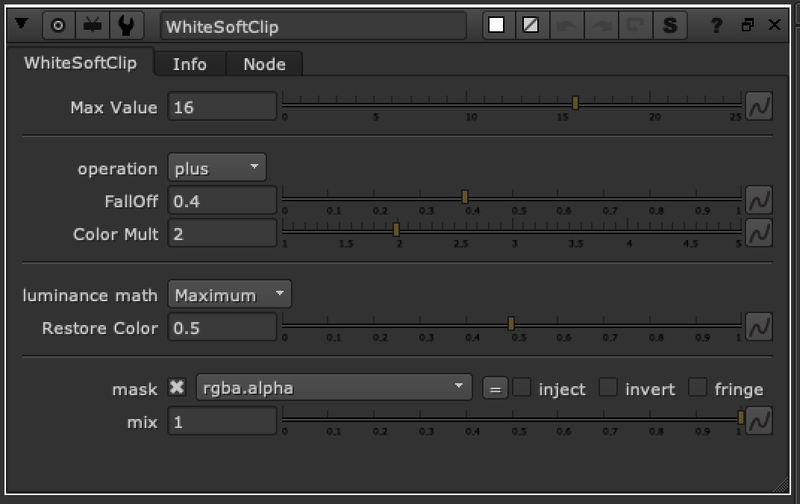This screenshot has height=504, width=800.
Task: Open the wrench edit-knobs menu icon
Action: point(126,26)
